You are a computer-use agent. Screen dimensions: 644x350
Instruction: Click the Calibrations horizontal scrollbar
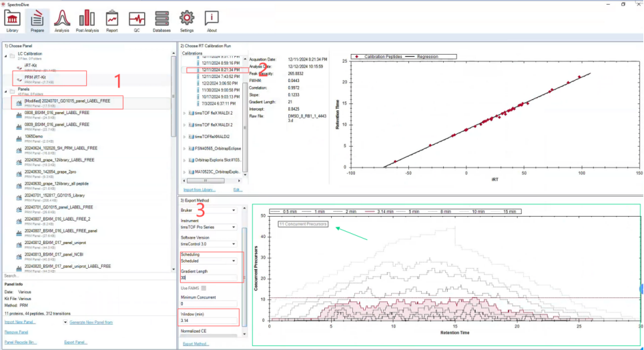coord(212,181)
